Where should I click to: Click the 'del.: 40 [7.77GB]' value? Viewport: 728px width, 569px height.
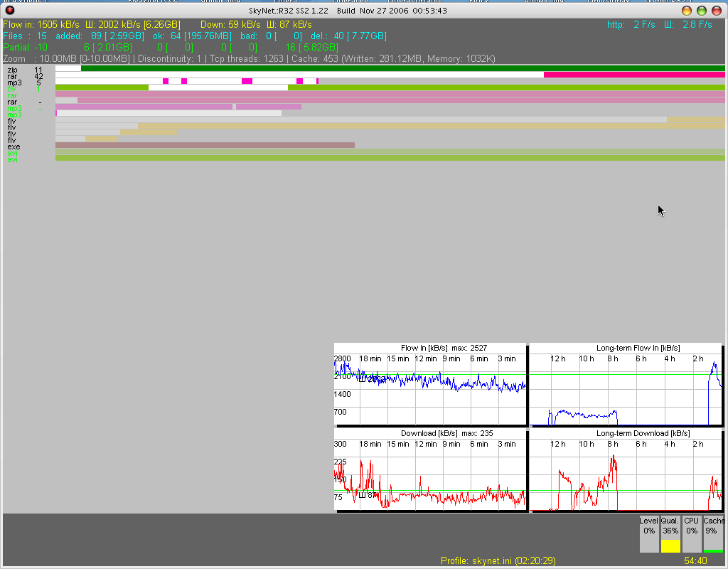tap(348, 36)
